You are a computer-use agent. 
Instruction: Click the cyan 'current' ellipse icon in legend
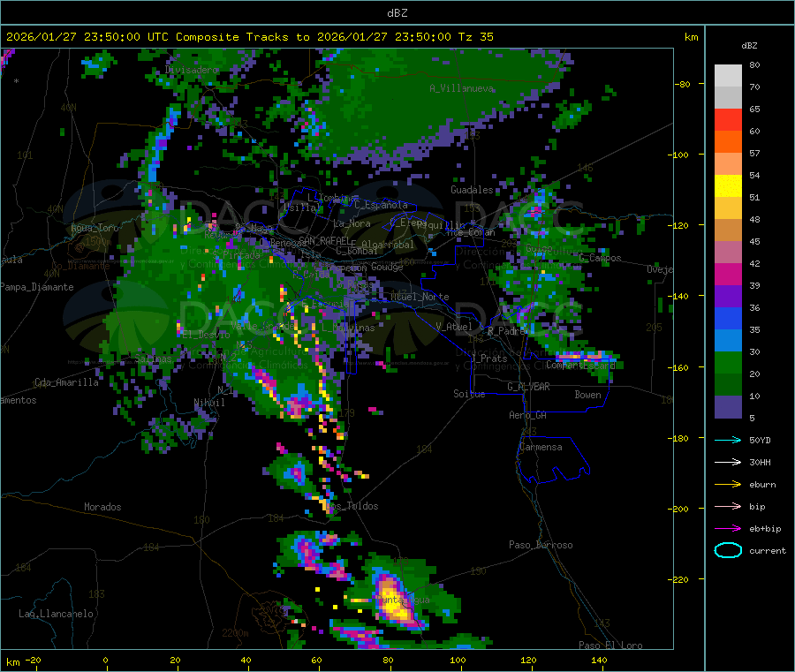728,550
